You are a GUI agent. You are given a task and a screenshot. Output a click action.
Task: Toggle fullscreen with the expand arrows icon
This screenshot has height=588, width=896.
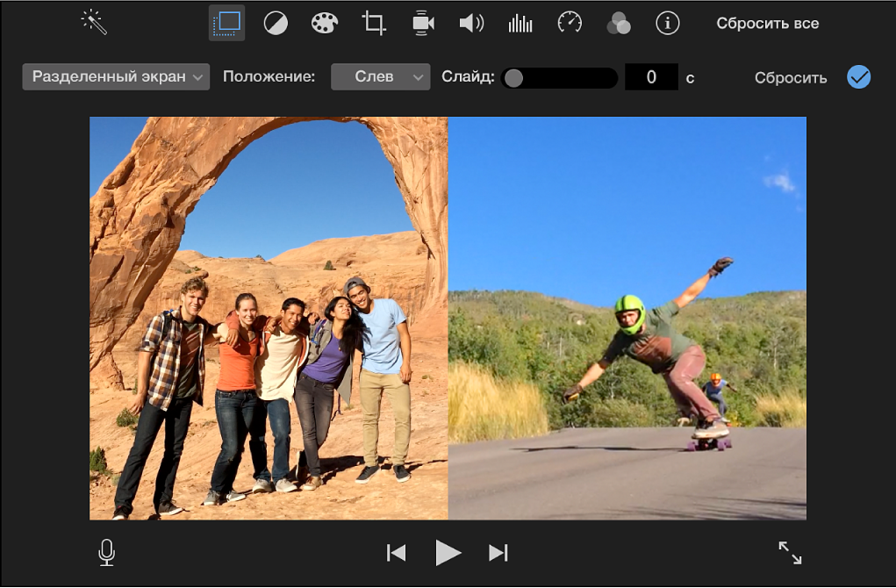coord(790,552)
